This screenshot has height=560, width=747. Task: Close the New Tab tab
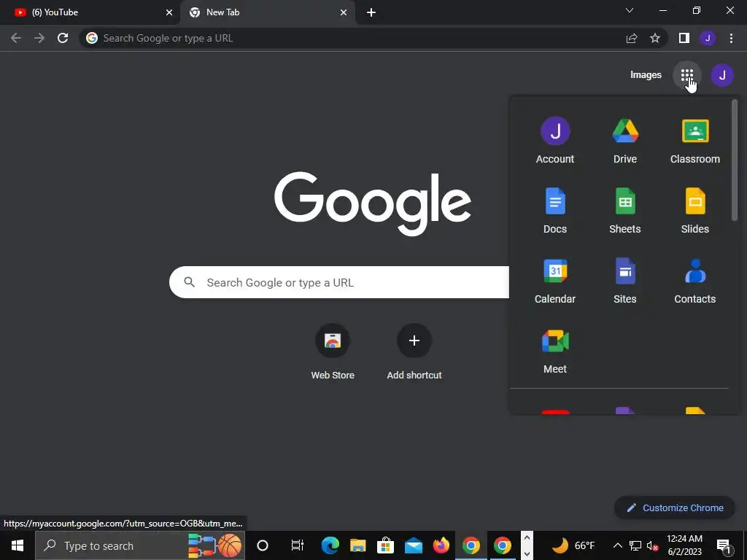(344, 13)
